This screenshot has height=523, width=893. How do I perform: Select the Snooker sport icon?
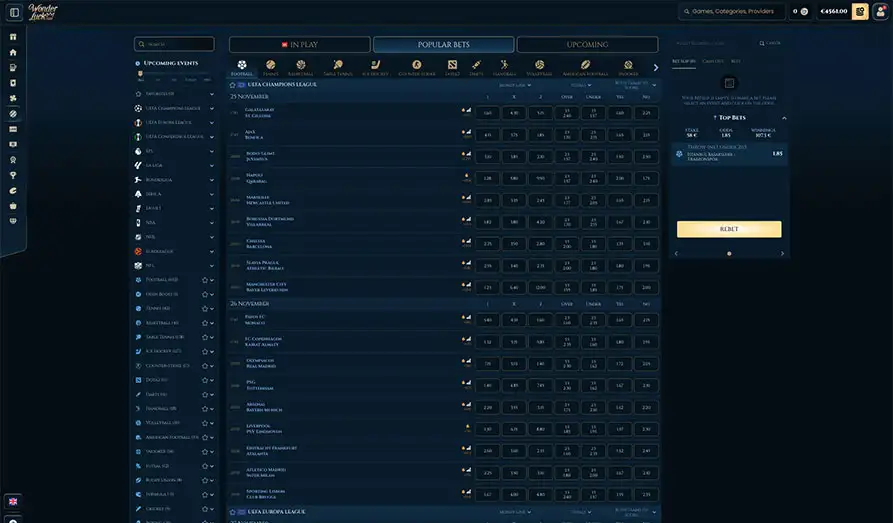[x=628, y=67]
